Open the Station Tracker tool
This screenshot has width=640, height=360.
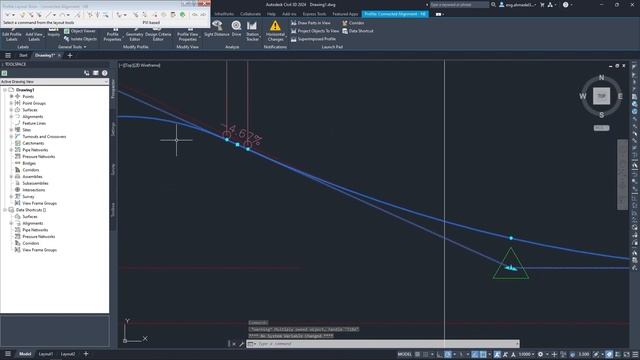click(252, 31)
